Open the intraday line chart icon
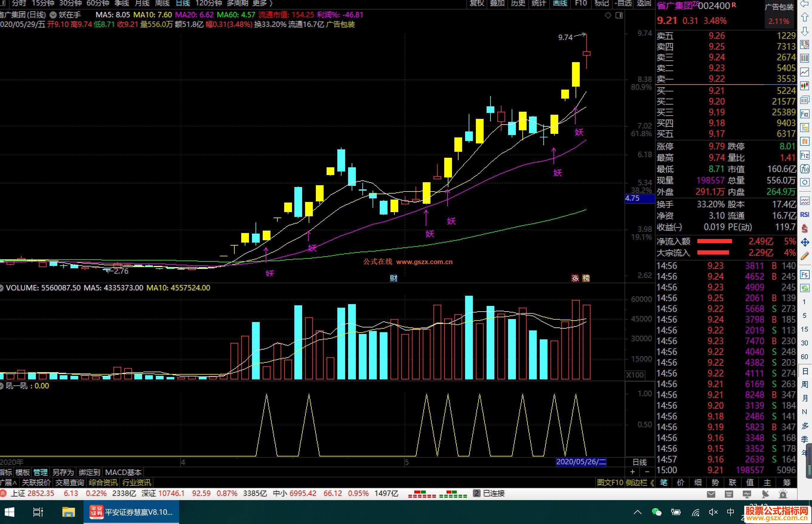 coord(805,72)
